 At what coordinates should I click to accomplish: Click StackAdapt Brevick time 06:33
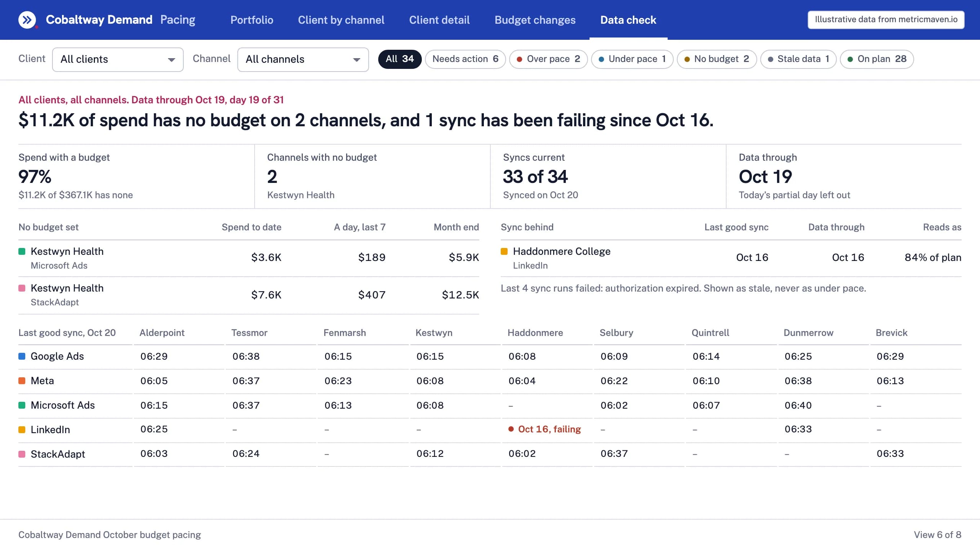point(890,454)
